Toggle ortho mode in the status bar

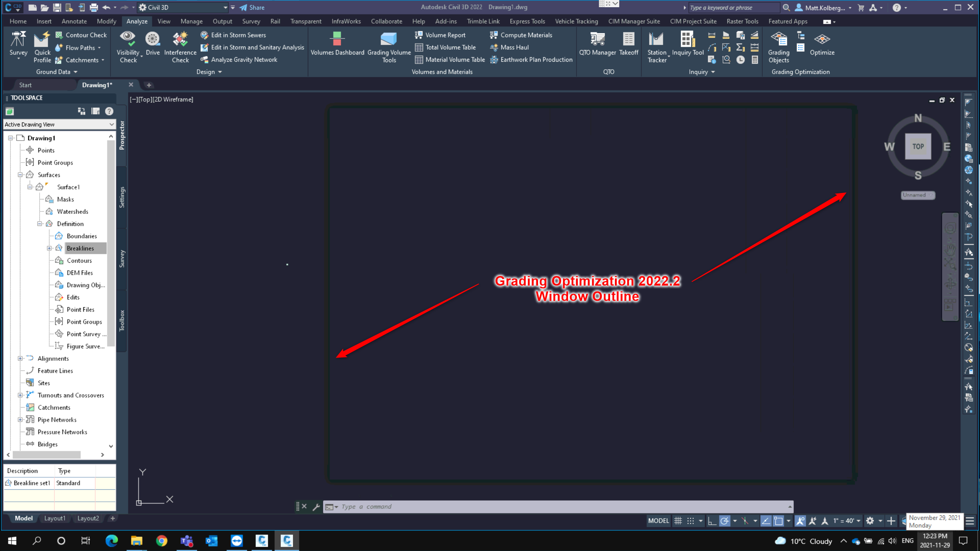711,521
